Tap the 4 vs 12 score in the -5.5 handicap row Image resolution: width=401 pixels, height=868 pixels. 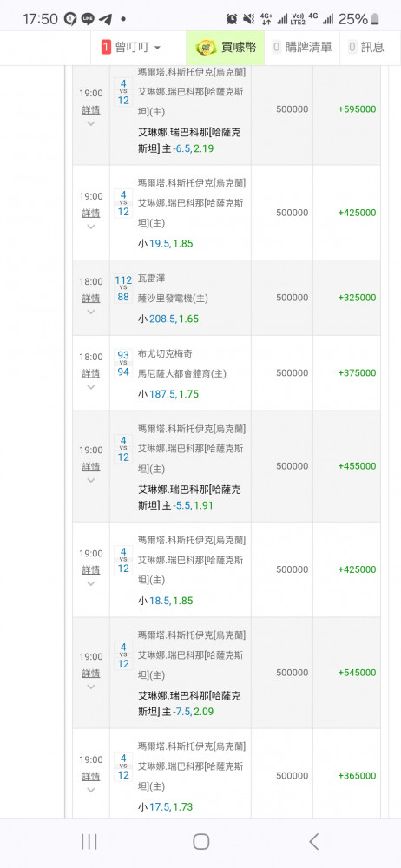(x=123, y=449)
